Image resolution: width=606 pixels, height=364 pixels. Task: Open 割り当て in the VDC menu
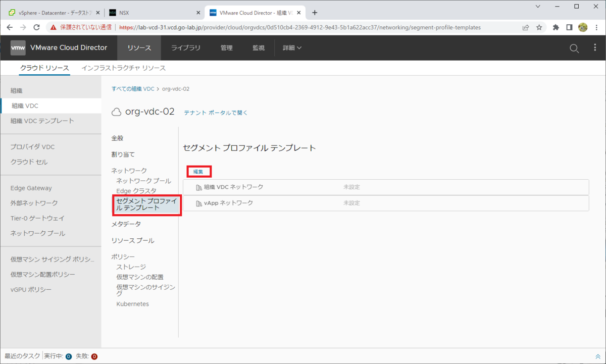[x=123, y=154]
